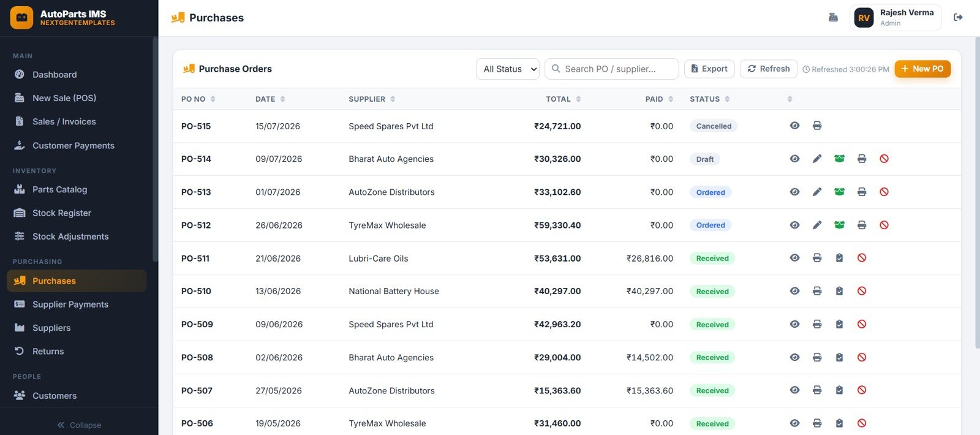Focus the Search PO / supplier field

611,69
